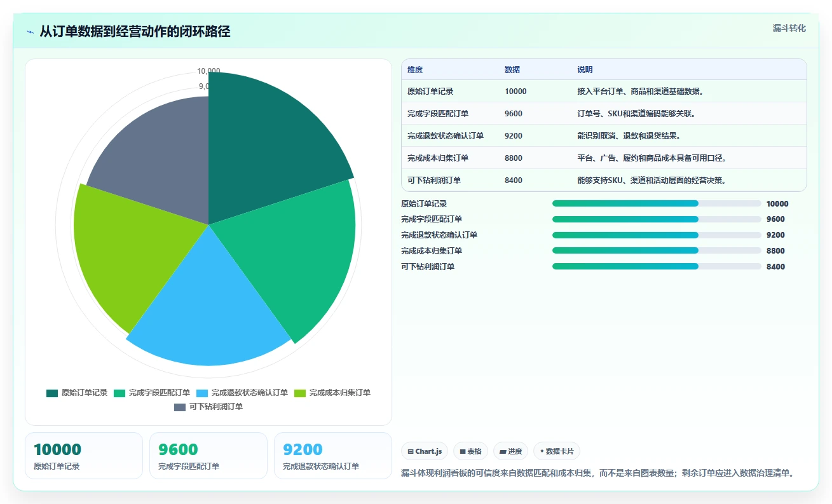Open the 9200 完成退款状态确认订单 stat card

point(333,456)
